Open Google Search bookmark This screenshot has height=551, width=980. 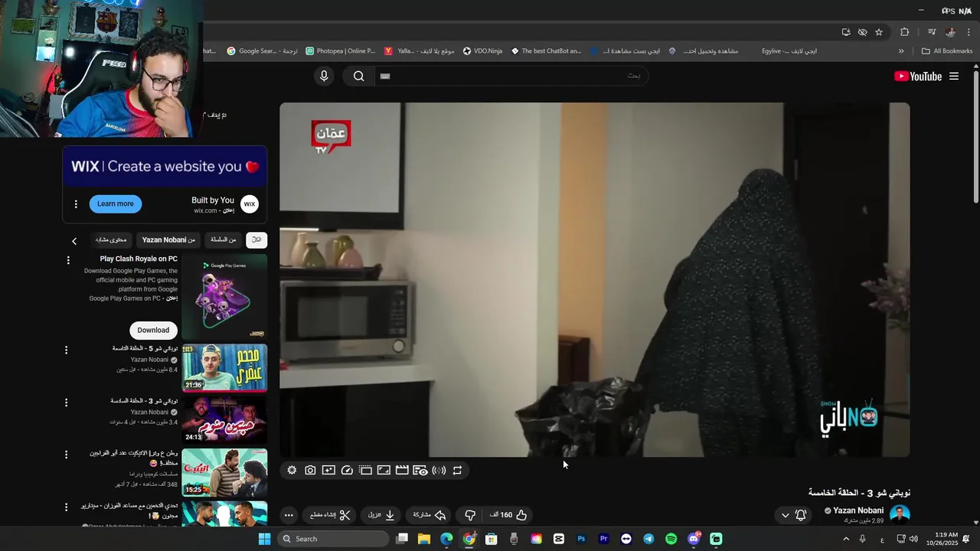tap(262, 51)
